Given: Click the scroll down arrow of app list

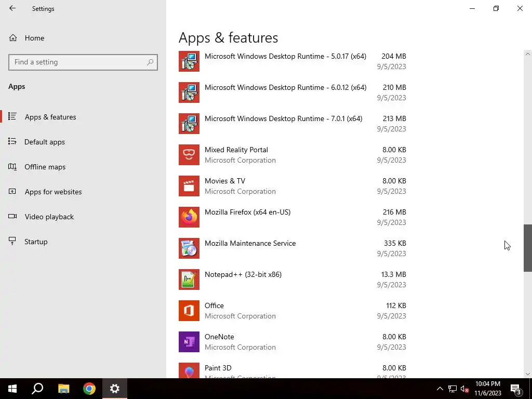Looking at the screenshot, I should [x=527, y=374].
